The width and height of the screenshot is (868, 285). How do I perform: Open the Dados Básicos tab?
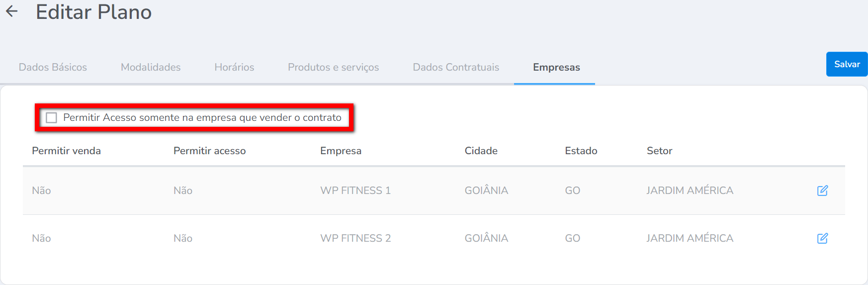click(53, 67)
